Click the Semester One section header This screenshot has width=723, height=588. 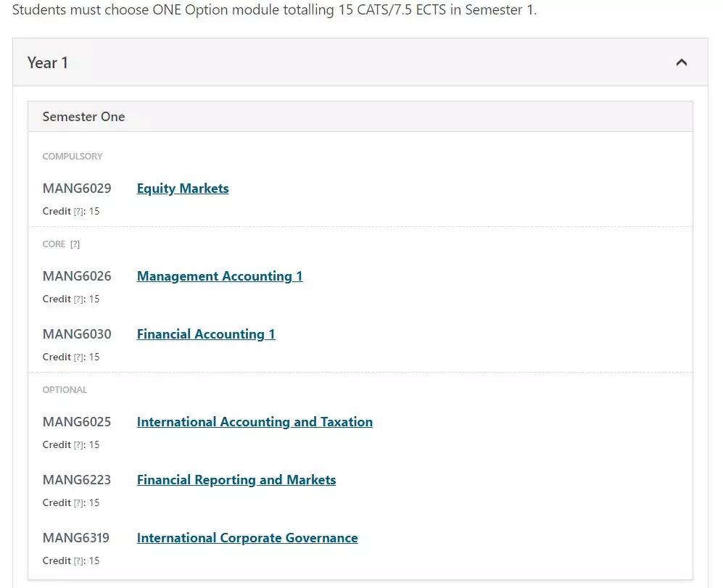[x=360, y=117]
